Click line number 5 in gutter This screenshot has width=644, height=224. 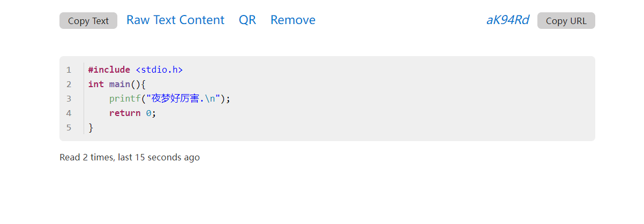(69, 128)
